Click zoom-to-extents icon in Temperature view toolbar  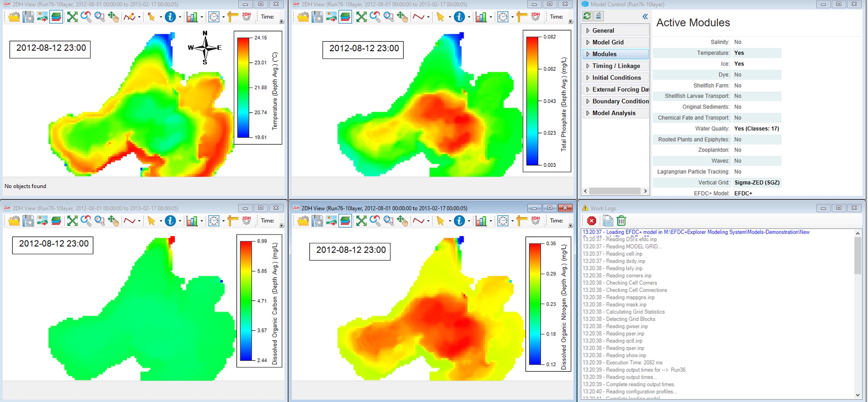[x=72, y=17]
